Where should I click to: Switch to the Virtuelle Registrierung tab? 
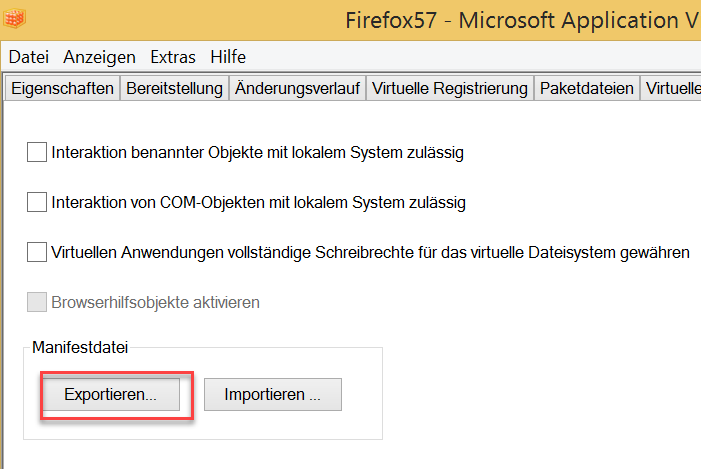coord(450,88)
